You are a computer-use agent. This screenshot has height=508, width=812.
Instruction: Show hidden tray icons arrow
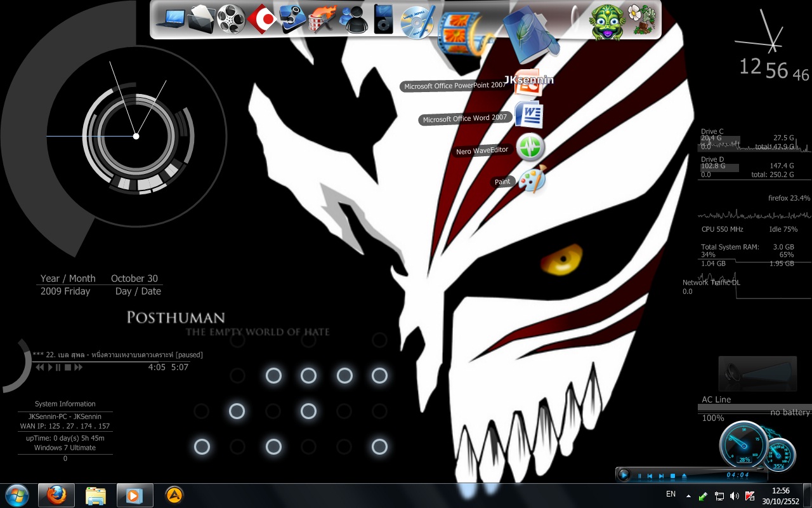pos(688,495)
